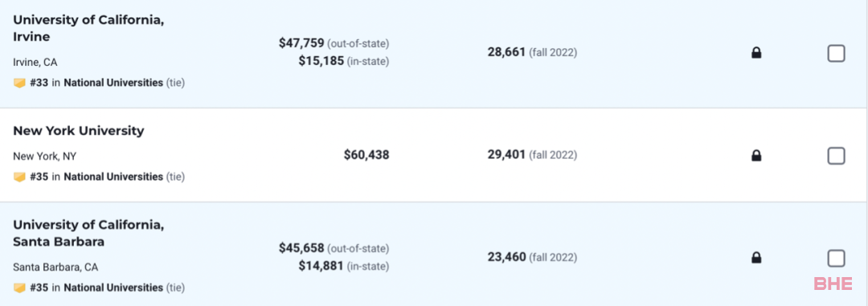Click the lock icon for UC Irvine
Image resolution: width=868 pixels, height=306 pixels.
coord(756,53)
